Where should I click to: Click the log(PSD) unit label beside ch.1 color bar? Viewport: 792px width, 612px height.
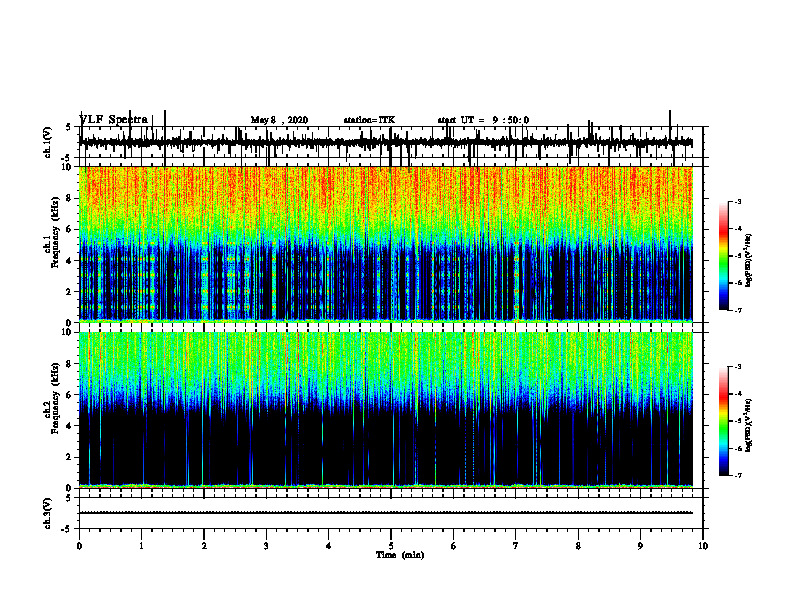[749, 260]
